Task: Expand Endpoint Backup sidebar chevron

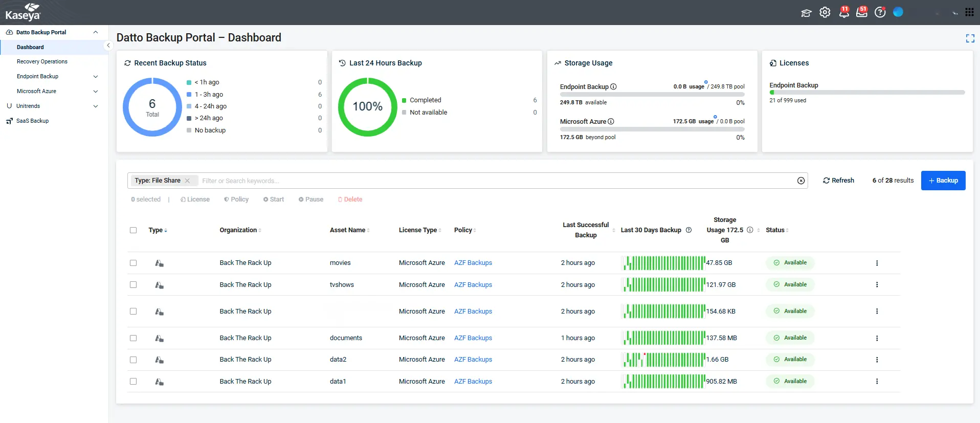Action: click(x=96, y=77)
